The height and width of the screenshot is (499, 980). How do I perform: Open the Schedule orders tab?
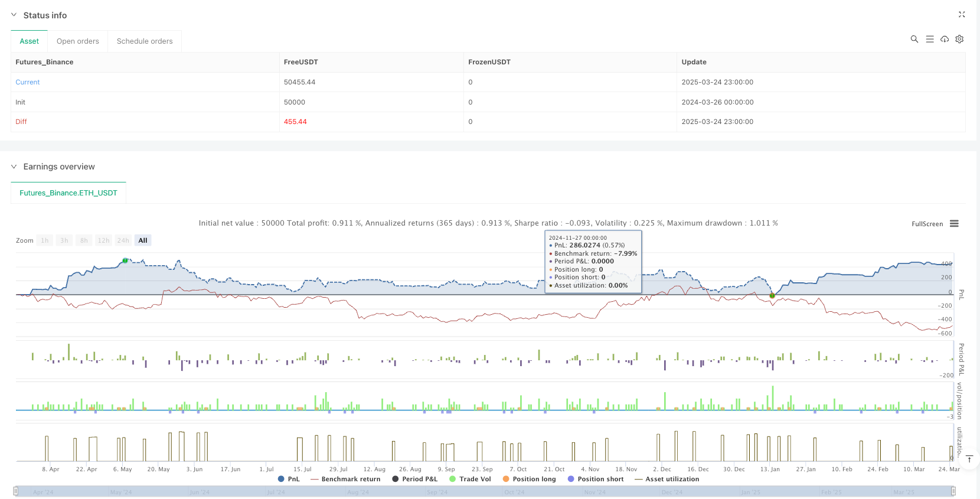tap(145, 41)
